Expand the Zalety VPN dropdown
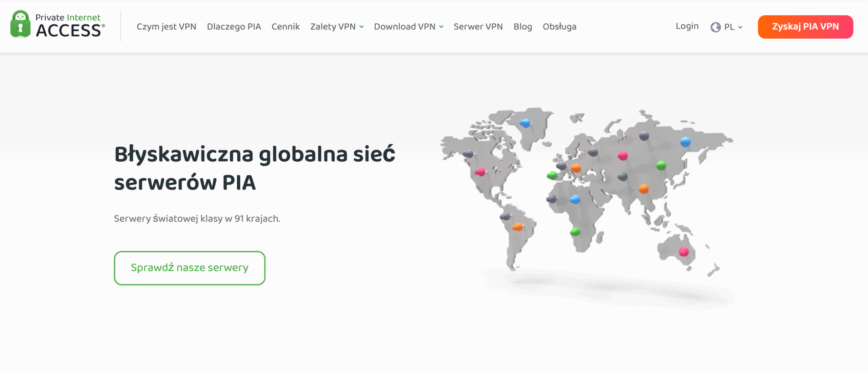868x374 pixels. click(337, 27)
